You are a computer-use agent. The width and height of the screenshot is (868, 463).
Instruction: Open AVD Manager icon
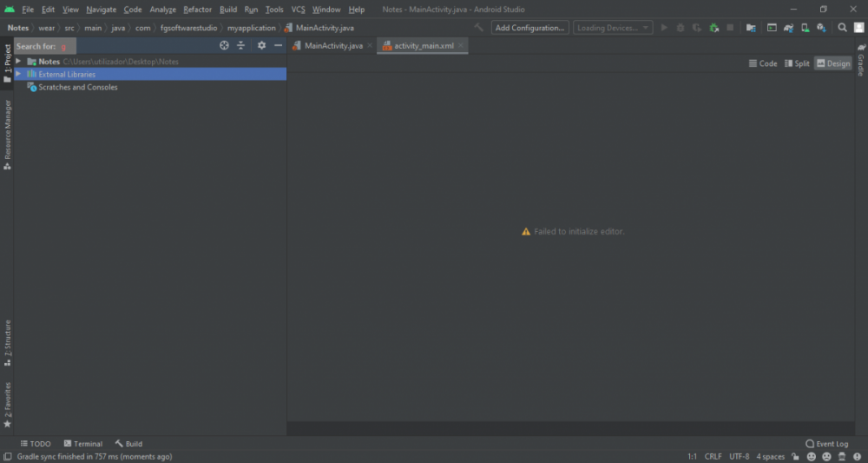(805, 28)
